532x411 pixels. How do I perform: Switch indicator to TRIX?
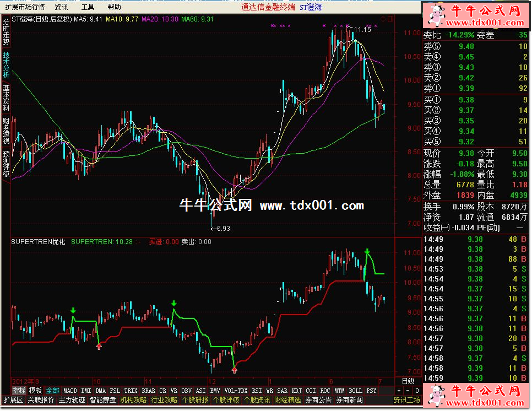131,391
